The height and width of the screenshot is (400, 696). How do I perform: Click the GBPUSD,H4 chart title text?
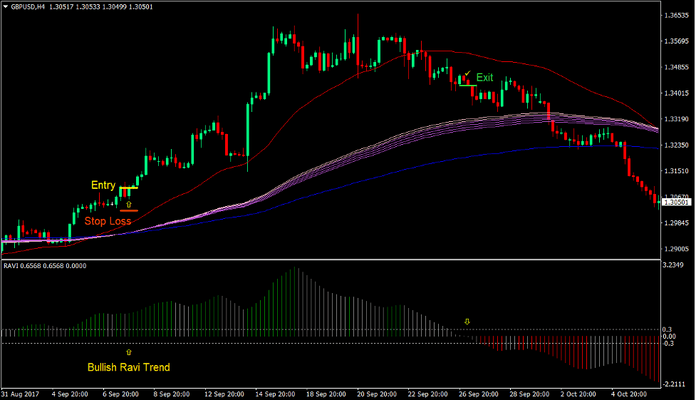pos(28,7)
